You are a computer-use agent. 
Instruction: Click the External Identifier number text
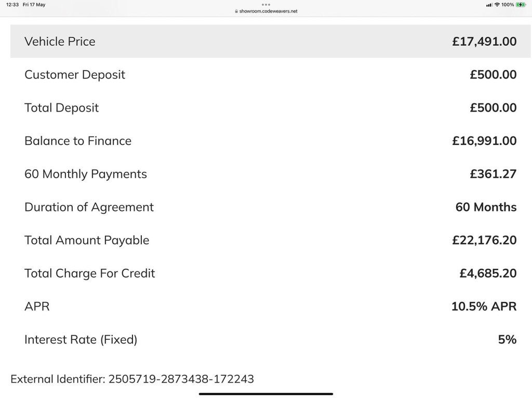click(x=181, y=379)
